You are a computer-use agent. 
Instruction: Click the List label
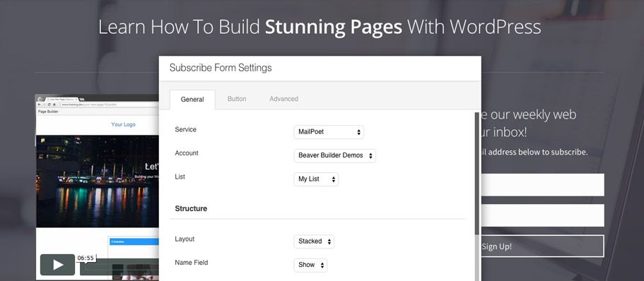(180, 177)
